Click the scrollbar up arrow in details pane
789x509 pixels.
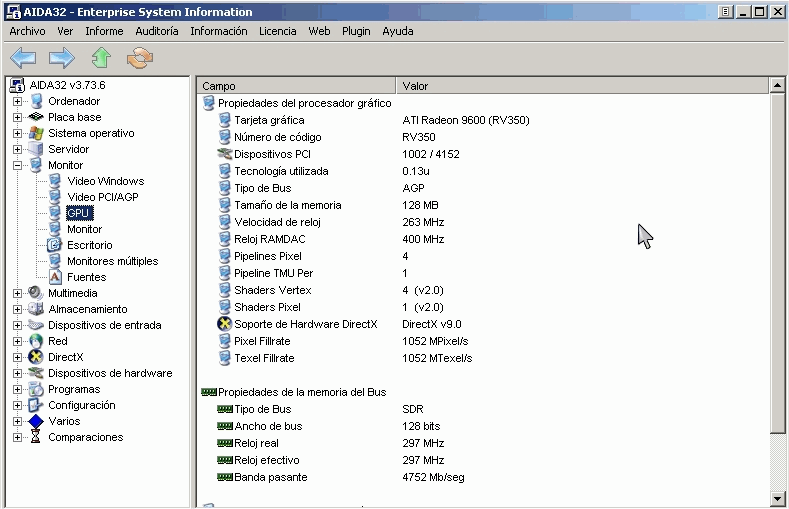tap(777, 86)
